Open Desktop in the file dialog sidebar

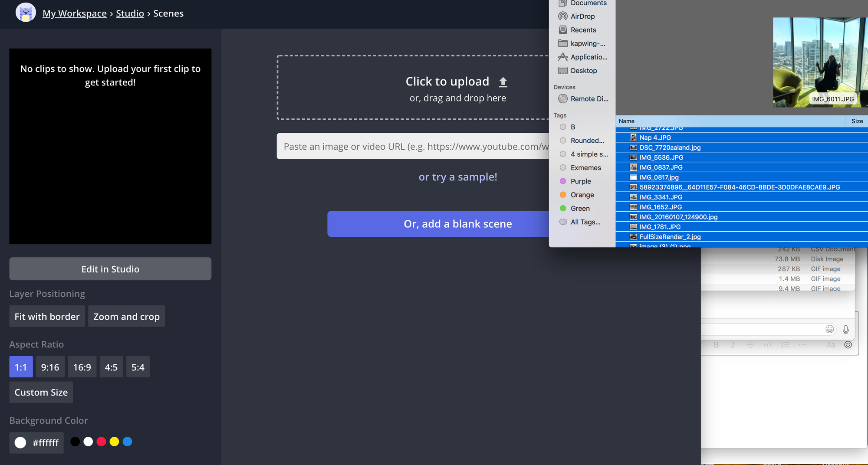point(578,71)
